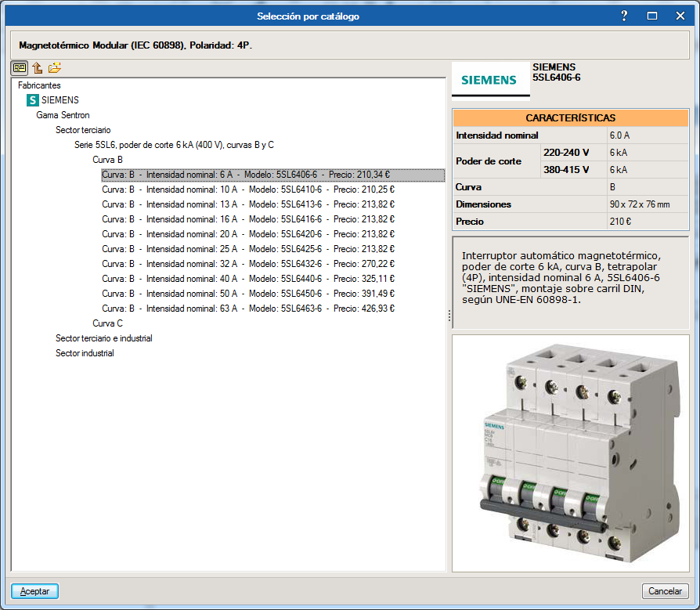Click the SIEMENS 5SL6406-6 model heading
The height and width of the screenshot is (610, 700).
(x=556, y=72)
